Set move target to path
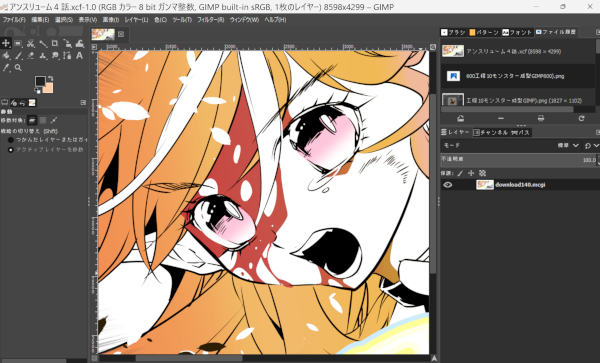Viewport: 600px width, 363px height. (x=54, y=120)
